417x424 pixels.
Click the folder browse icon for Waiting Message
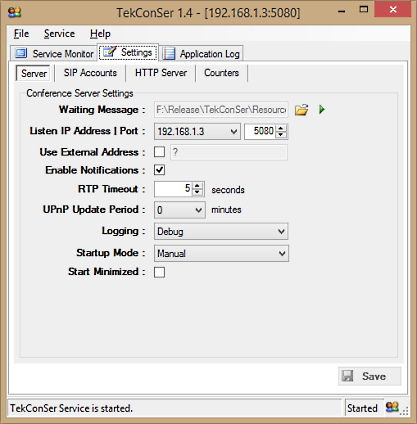point(301,110)
